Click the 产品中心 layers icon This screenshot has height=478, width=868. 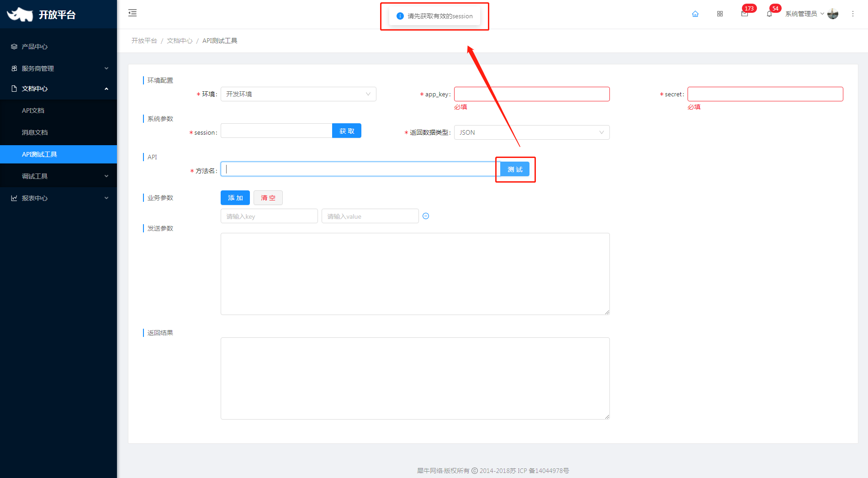[14, 47]
